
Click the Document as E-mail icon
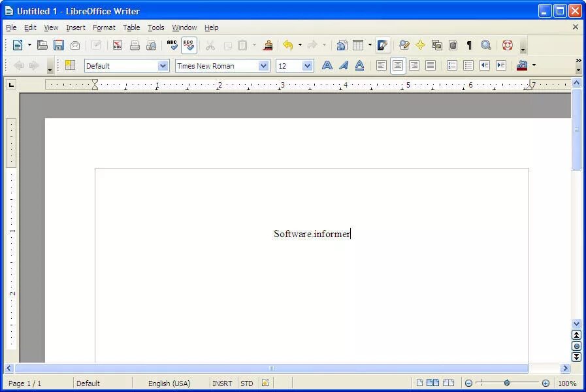click(x=75, y=45)
